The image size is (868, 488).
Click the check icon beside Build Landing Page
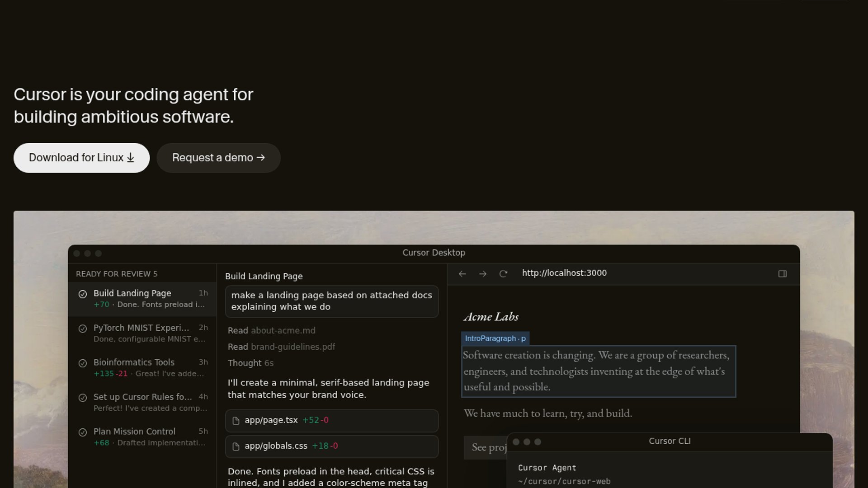coord(83,294)
